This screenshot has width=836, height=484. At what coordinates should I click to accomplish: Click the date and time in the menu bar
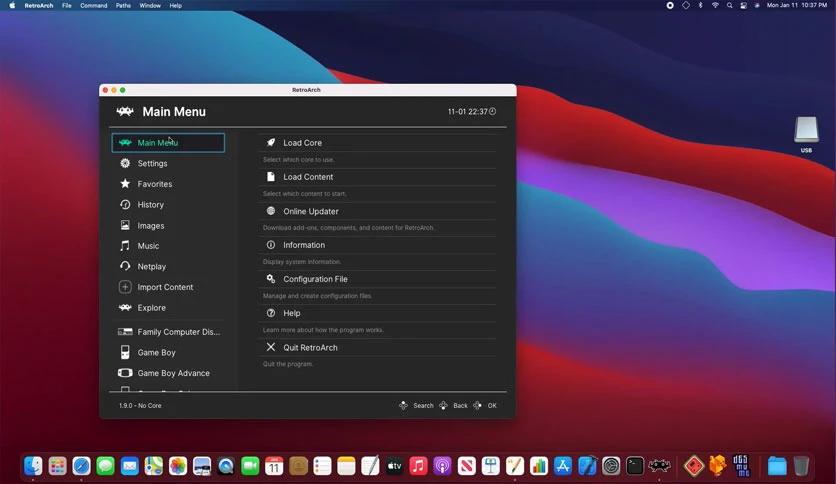pyautogui.click(x=797, y=5)
